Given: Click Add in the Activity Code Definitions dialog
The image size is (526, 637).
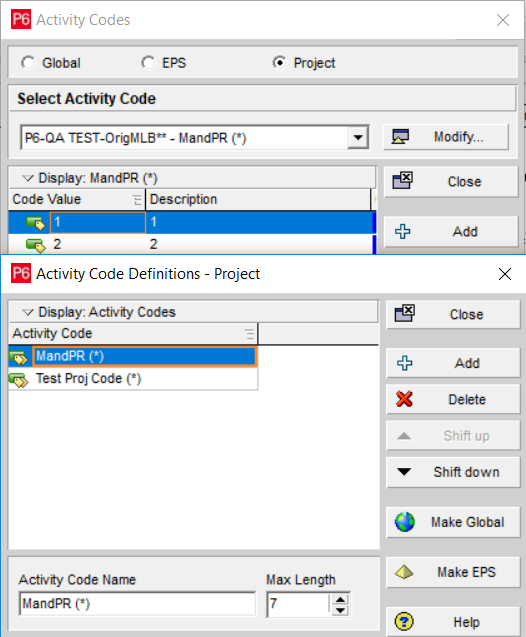Looking at the screenshot, I should [x=453, y=363].
